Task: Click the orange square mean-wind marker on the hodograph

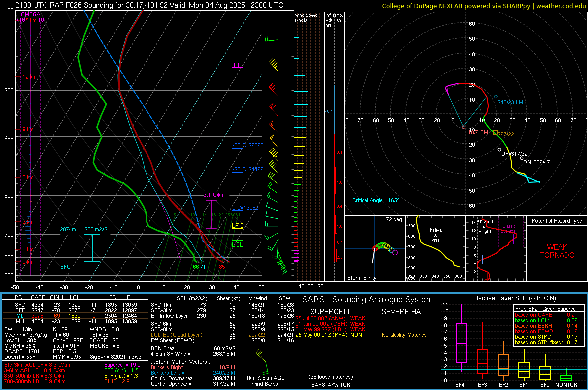Action: click(x=495, y=133)
